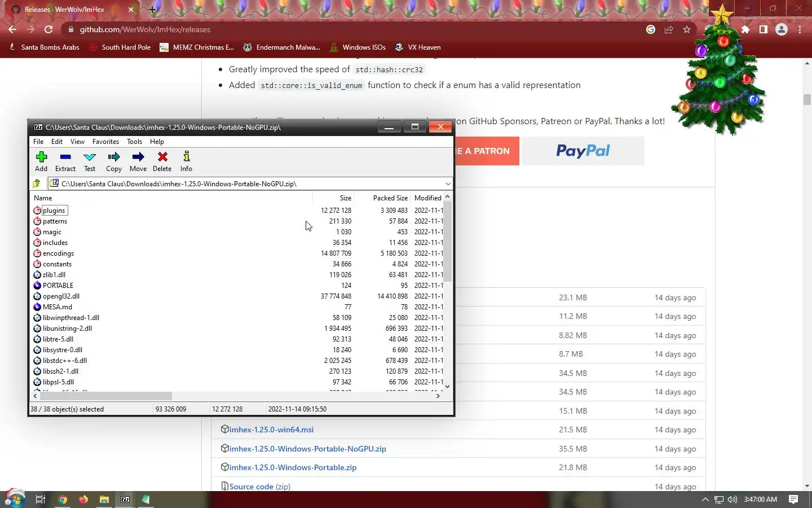Viewport: 812px width, 508px height.
Task: Open File Explorer from the taskbar
Action: (104, 500)
